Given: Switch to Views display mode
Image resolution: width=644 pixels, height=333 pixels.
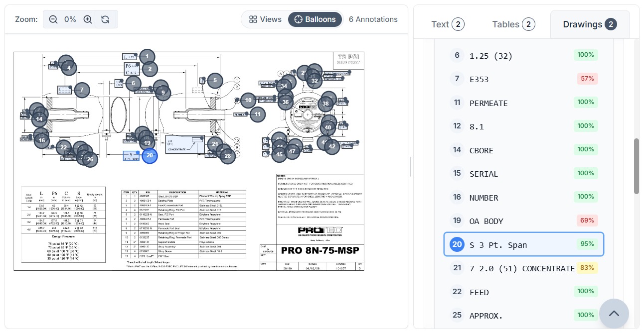Looking at the screenshot, I should (x=265, y=19).
